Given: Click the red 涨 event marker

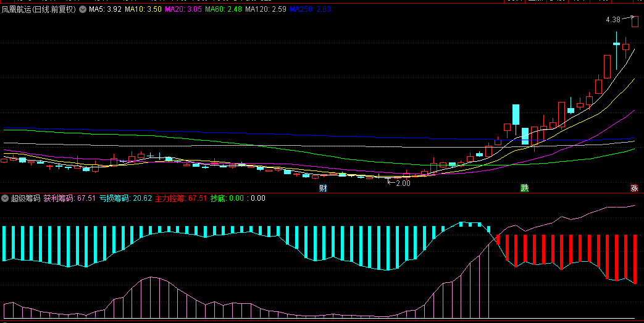Looking at the screenshot, I should (634, 188).
